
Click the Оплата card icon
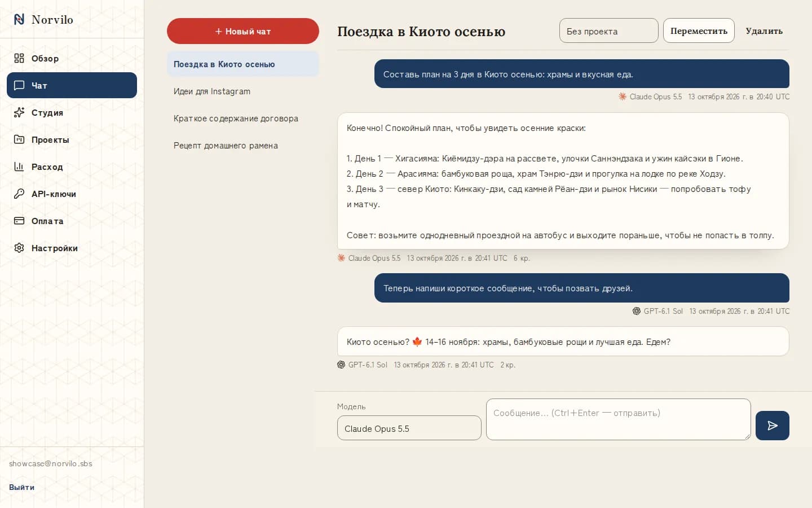pyautogui.click(x=19, y=221)
